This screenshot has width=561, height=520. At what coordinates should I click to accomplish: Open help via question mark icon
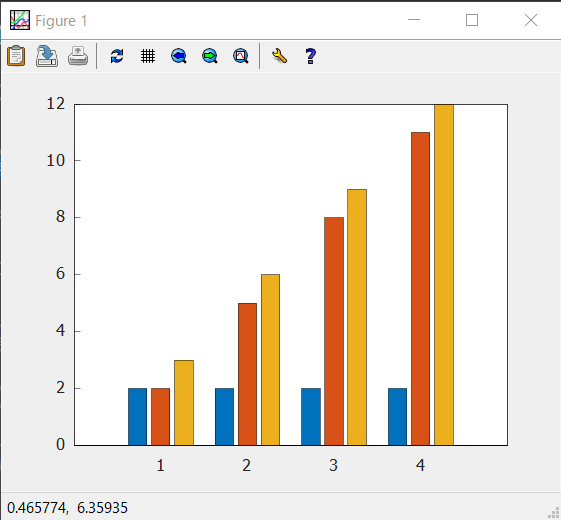coord(310,56)
